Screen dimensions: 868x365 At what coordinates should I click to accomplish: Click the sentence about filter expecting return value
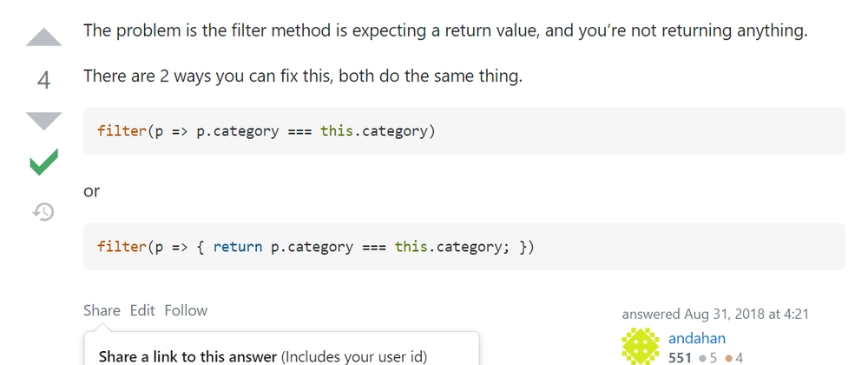click(x=445, y=30)
